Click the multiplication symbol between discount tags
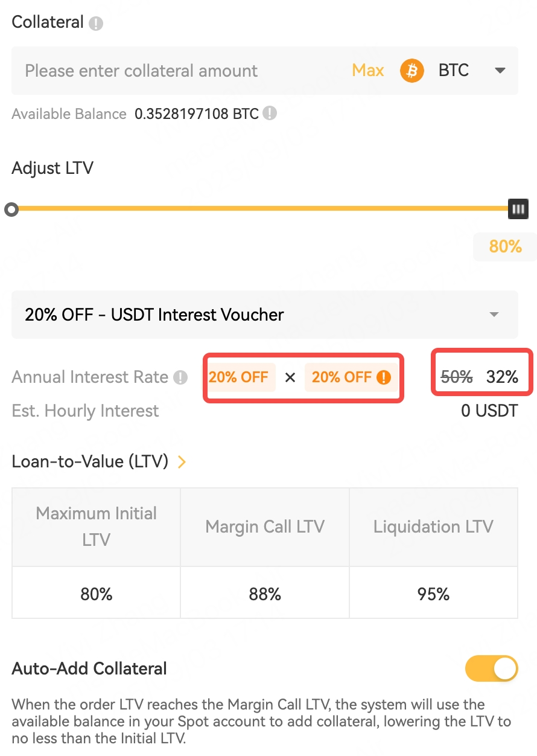This screenshot has width=537, height=756. tap(290, 377)
